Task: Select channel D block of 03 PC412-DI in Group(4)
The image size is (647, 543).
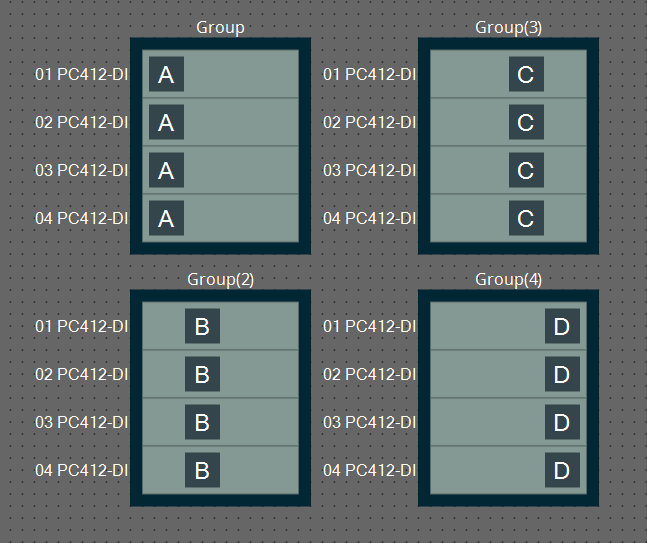Action: (562, 422)
